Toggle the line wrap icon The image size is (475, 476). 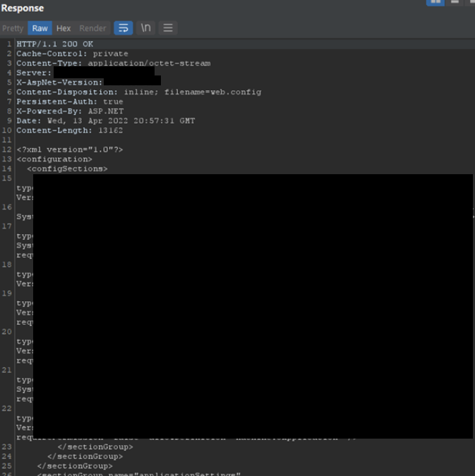[124, 28]
